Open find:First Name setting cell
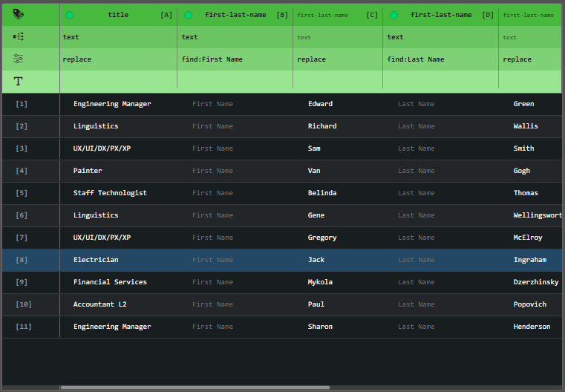The height and width of the screenshot is (392, 565). 235,59
